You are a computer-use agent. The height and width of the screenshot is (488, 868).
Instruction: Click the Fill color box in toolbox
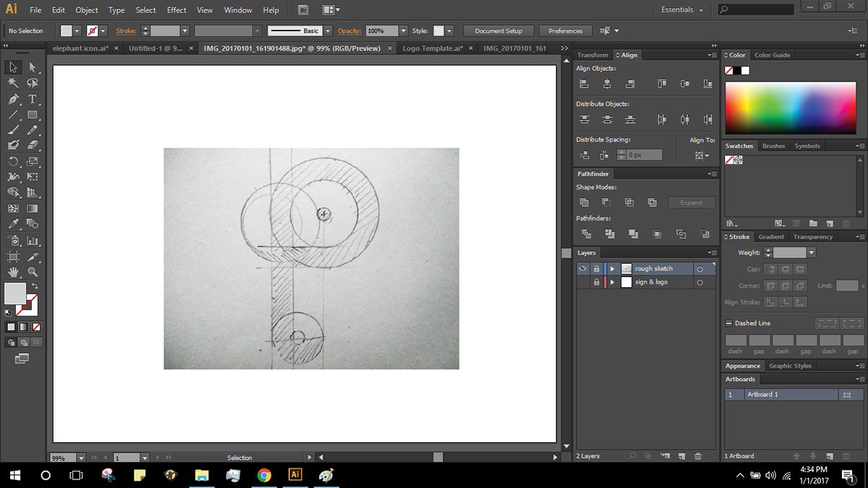tap(15, 294)
